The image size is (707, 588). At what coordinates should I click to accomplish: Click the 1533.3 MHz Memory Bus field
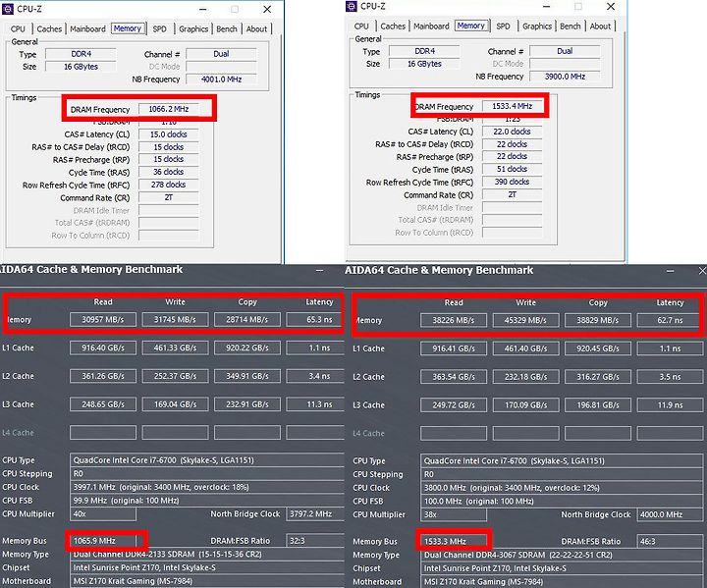[454, 542]
